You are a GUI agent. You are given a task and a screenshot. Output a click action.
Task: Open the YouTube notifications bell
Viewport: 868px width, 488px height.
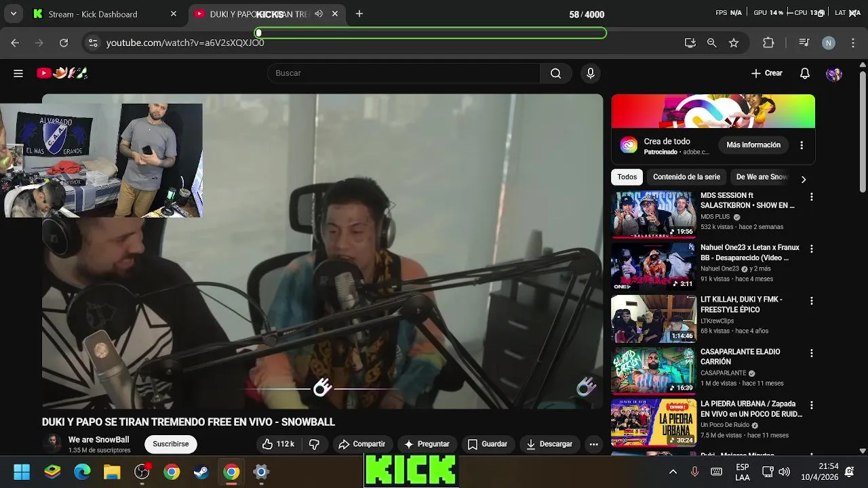point(805,73)
